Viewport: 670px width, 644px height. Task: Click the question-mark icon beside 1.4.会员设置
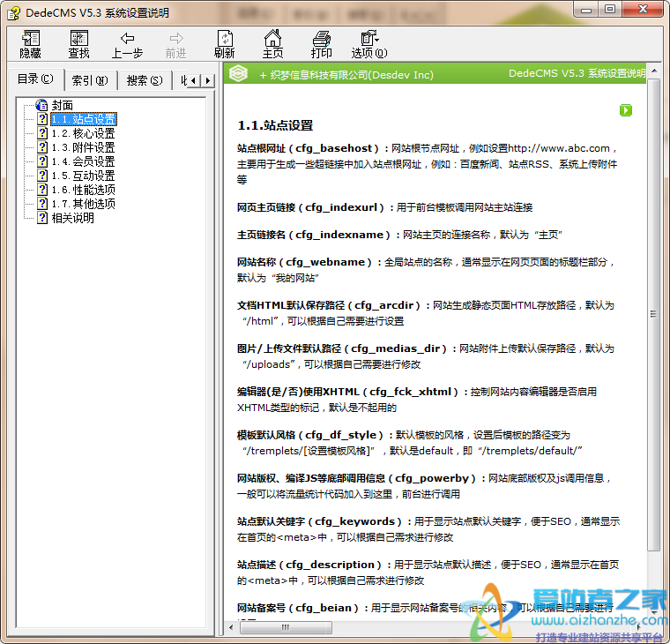coord(42,161)
